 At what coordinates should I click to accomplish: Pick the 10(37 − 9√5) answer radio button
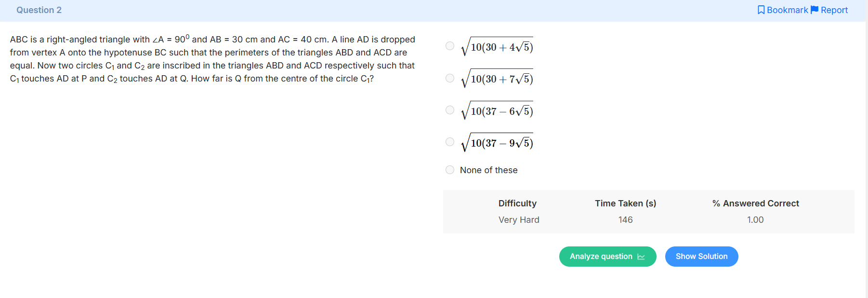click(450, 142)
